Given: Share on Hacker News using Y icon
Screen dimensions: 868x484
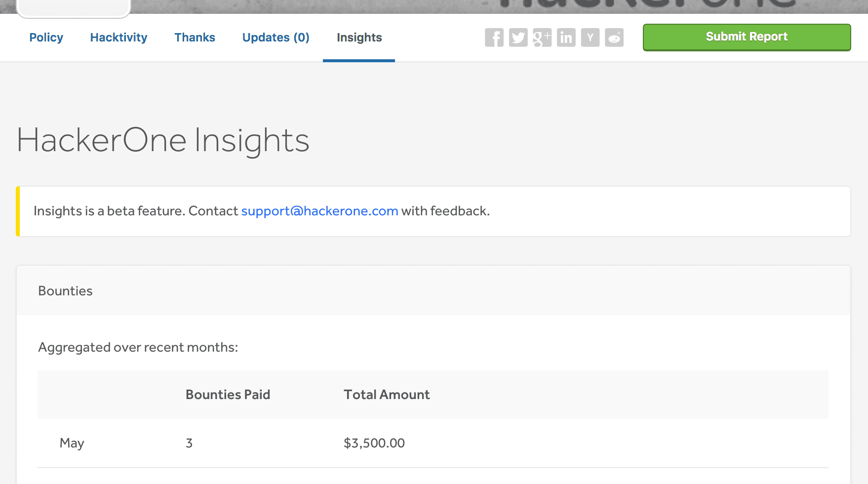Looking at the screenshot, I should click(x=590, y=38).
